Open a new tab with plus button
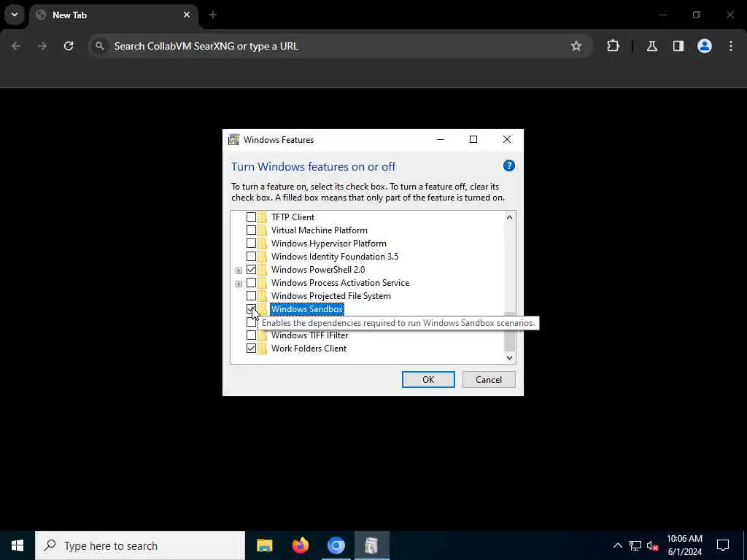Viewport: 747px width, 560px height. point(213,15)
